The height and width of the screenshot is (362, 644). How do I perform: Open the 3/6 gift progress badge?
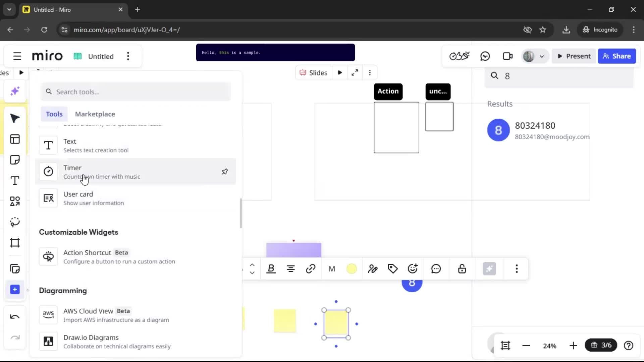click(601, 345)
